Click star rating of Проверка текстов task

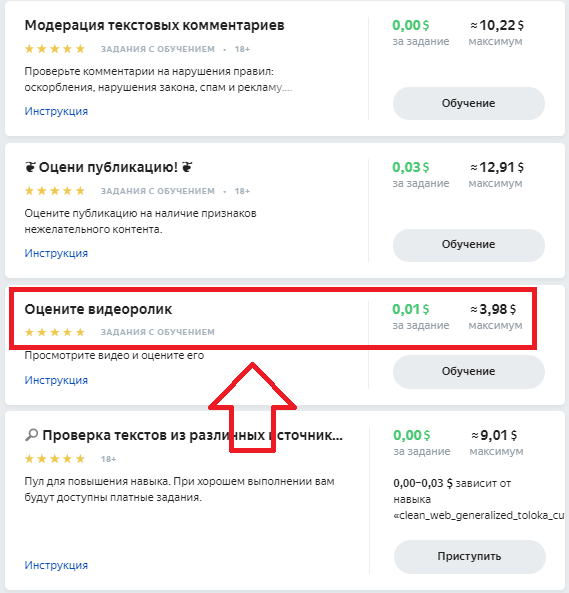click(55, 459)
